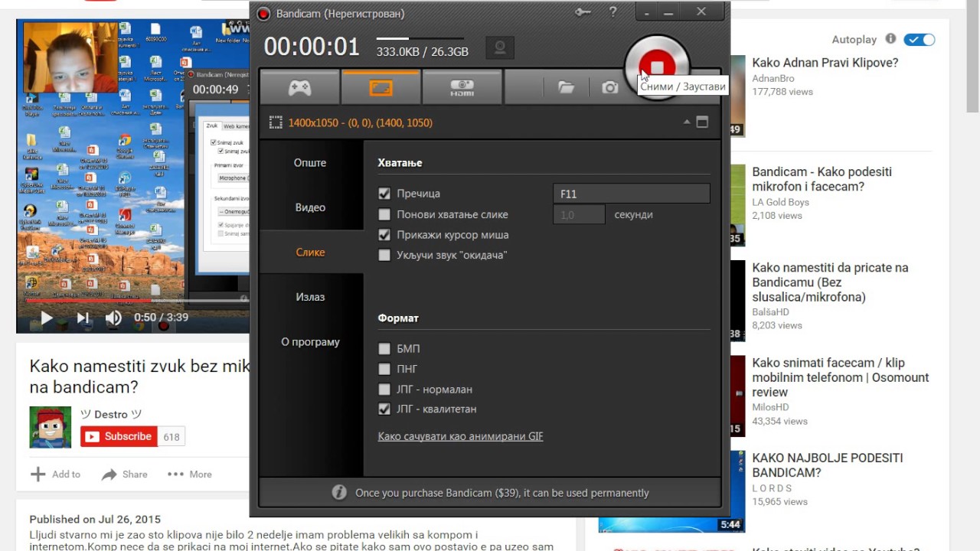
Task: Click the key registration icon in title bar
Action: click(583, 12)
